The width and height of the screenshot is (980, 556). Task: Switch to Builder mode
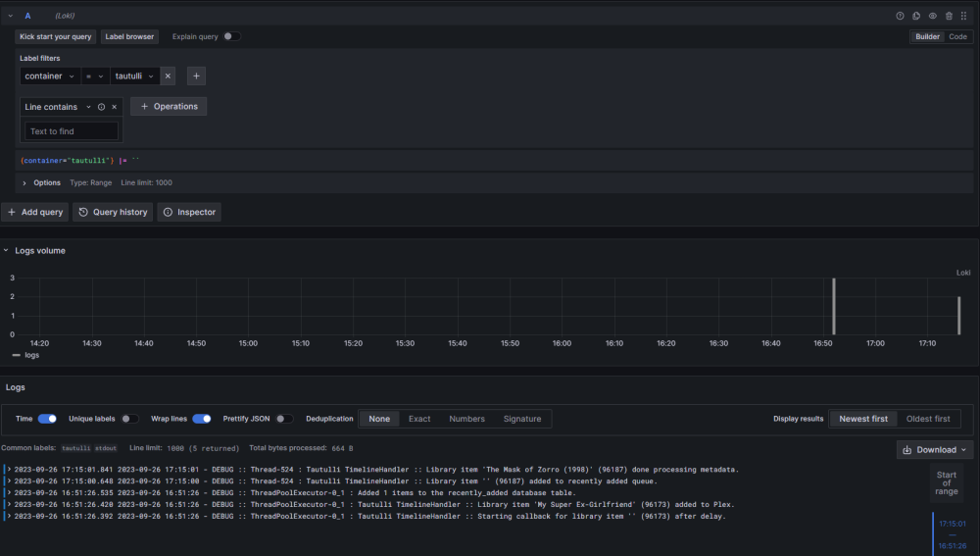tap(927, 36)
